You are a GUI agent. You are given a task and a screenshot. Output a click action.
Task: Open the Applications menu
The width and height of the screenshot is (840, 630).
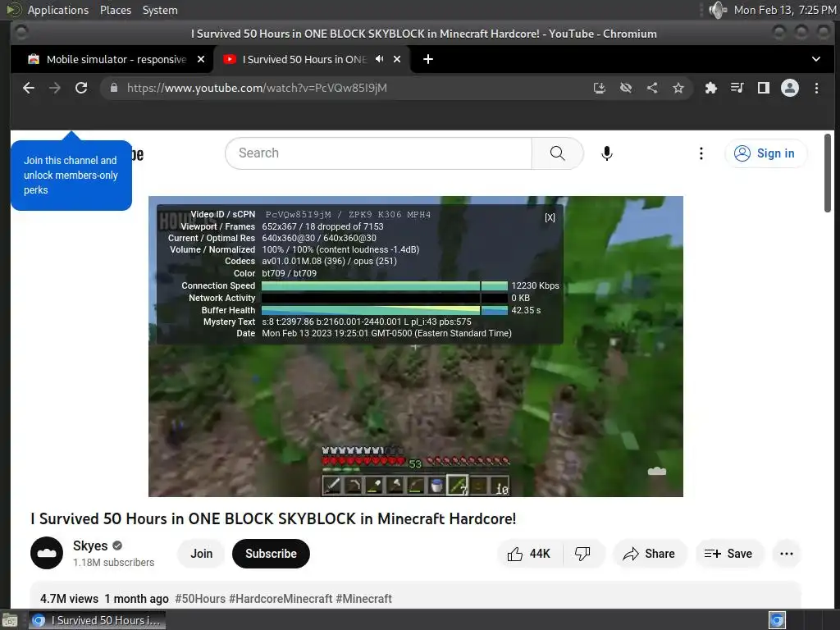58,10
